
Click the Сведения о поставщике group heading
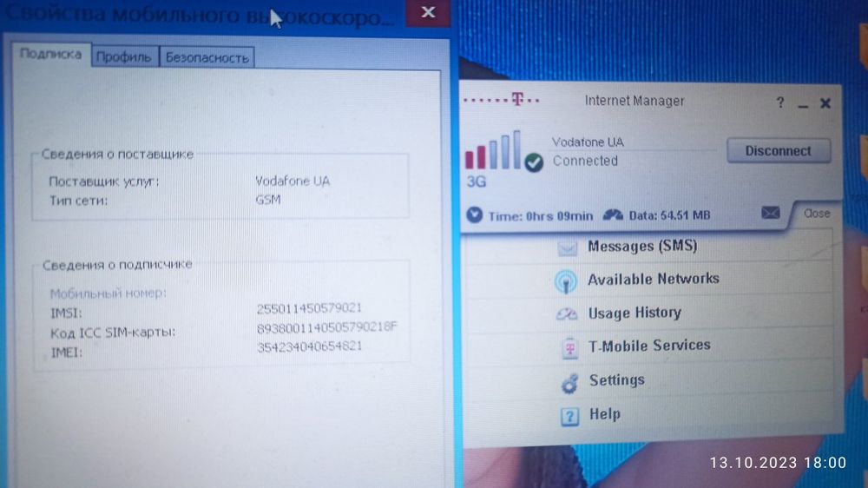117,154
